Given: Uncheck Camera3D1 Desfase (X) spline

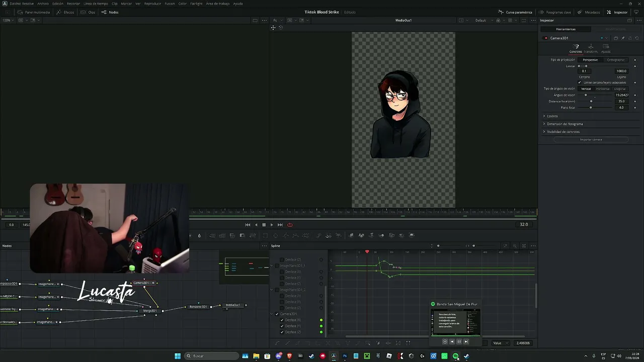Looking at the screenshot, I should 282,320.
